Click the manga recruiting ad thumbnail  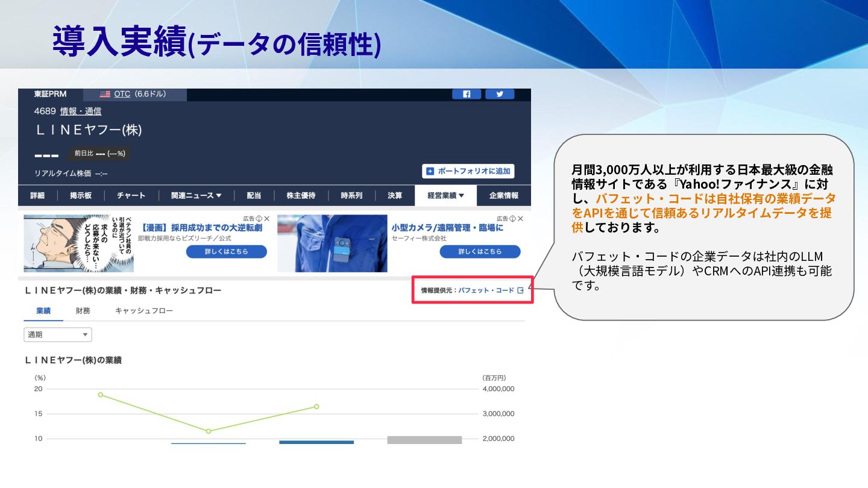[79, 243]
